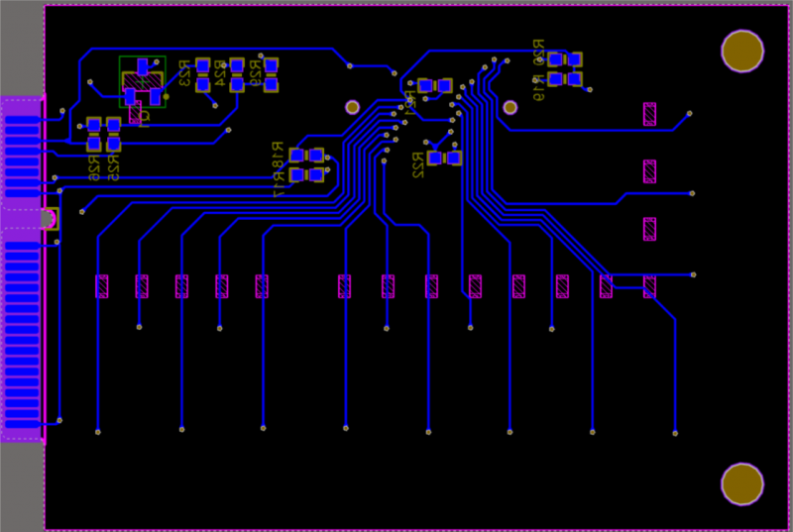Select the left pad of resistor R18
The image size is (793, 532).
[296, 155]
